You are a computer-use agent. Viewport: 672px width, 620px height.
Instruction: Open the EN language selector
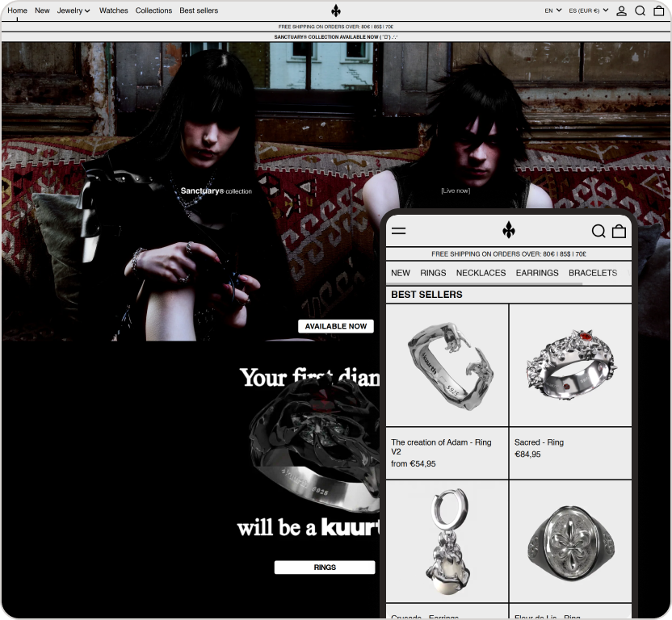pos(552,10)
